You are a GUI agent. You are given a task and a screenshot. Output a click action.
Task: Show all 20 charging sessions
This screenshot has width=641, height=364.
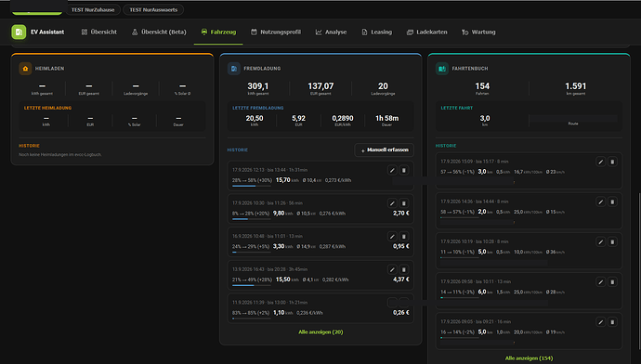pyautogui.click(x=320, y=332)
